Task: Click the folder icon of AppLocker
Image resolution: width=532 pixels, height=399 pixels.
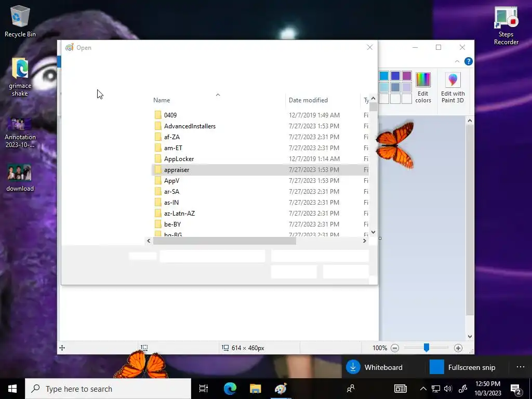Action: [158, 158]
